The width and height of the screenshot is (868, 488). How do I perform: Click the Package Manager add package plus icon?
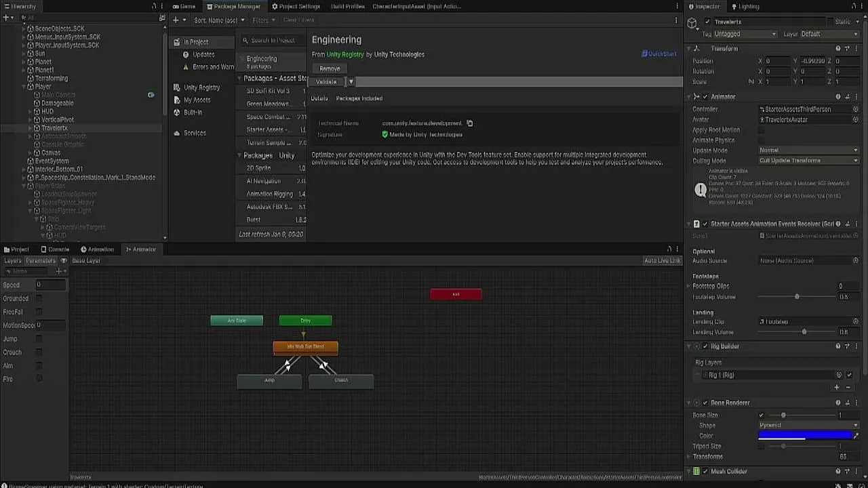(x=176, y=20)
